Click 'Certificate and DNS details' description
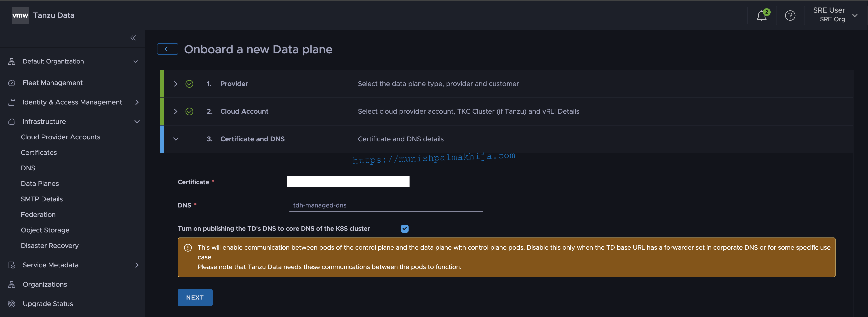This screenshot has height=317, width=868. [x=401, y=139]
